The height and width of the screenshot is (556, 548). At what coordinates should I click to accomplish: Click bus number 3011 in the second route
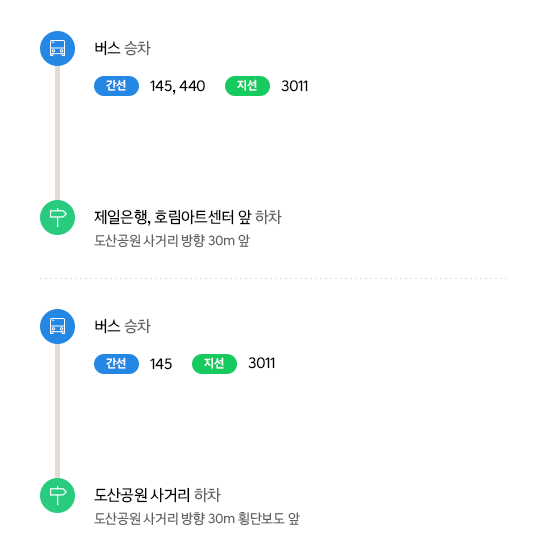click(x=261, y=363)
